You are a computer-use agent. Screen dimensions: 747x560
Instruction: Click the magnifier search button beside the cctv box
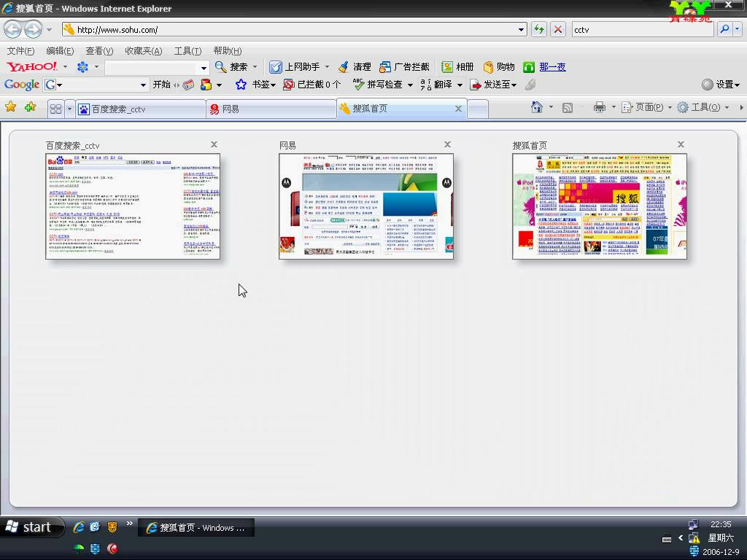coord(724,29)
